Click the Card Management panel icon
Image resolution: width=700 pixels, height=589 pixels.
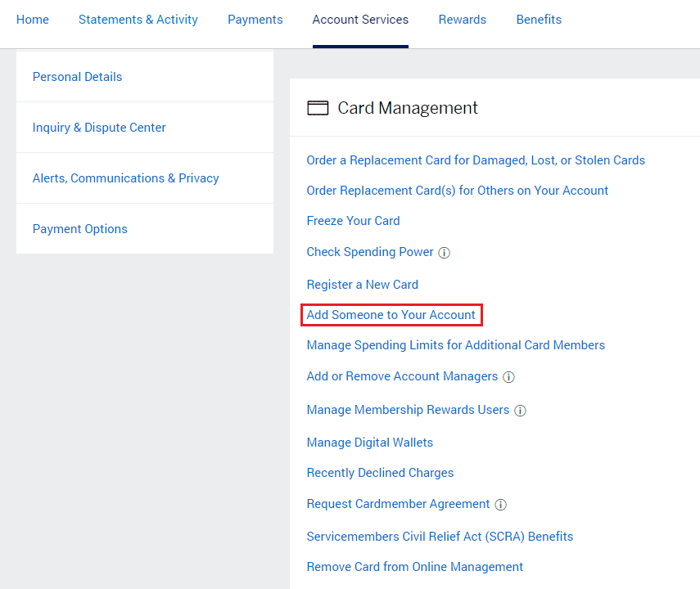click(x=318, y=107)
